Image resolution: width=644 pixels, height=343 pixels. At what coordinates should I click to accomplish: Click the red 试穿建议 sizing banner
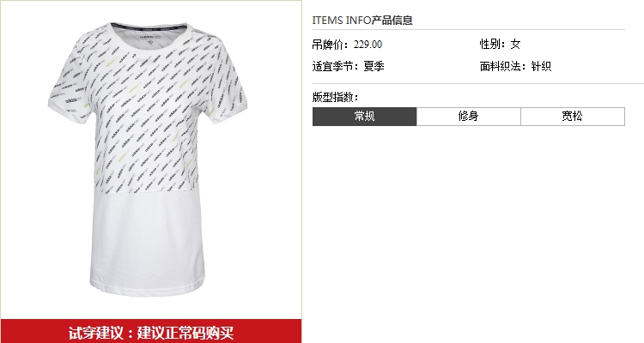pos(151,331)
